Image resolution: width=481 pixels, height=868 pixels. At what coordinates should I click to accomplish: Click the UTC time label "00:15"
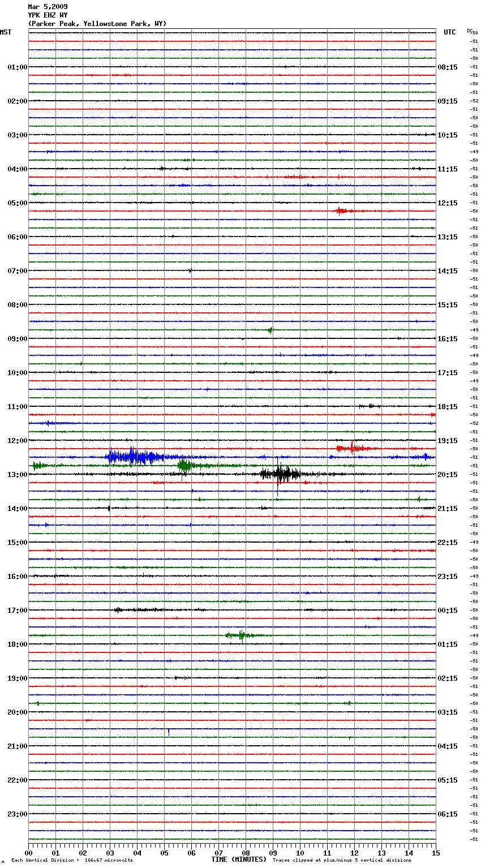[x=448, y=611]
